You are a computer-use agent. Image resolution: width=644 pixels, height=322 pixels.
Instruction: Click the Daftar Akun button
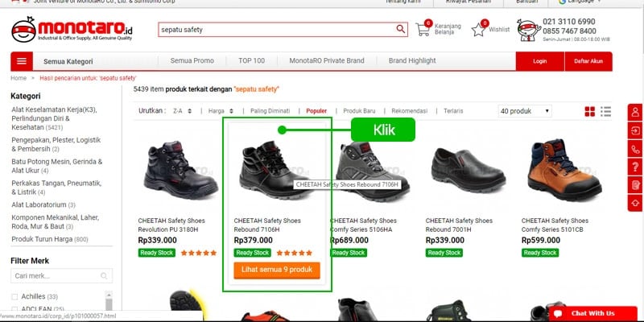tap(588, 61)
